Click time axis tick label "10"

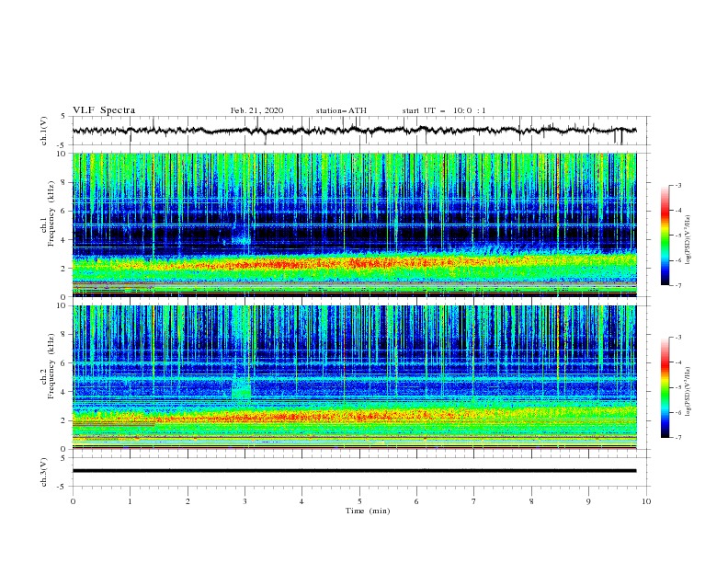pyautogui.click(x=646, y=501)
